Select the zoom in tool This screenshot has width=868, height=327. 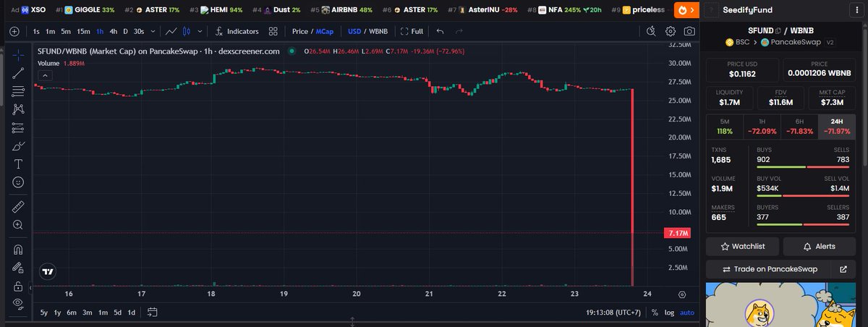pyautogui.click(x=18, y=225)
